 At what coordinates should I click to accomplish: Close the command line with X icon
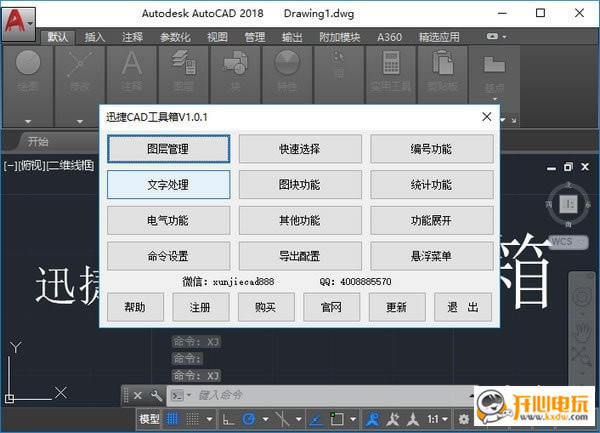[x=138, y=396]
